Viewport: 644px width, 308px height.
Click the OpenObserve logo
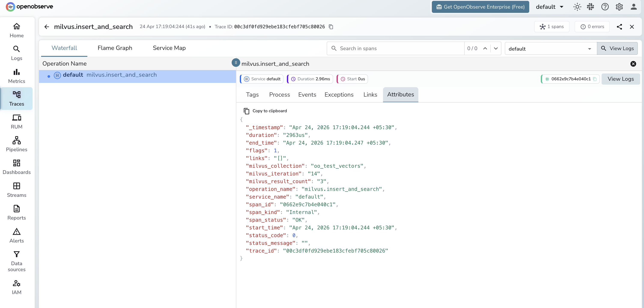pos(30,7)
